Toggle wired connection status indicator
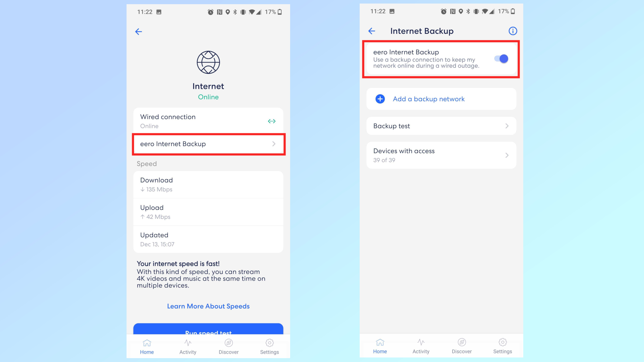Screen dimensions: 644x362 click(271, 121)
